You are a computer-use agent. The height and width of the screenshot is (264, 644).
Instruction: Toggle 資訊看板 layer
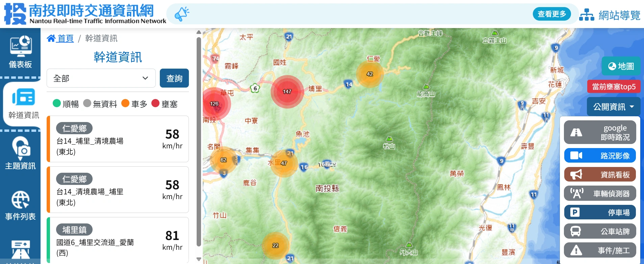coord(600,174)
